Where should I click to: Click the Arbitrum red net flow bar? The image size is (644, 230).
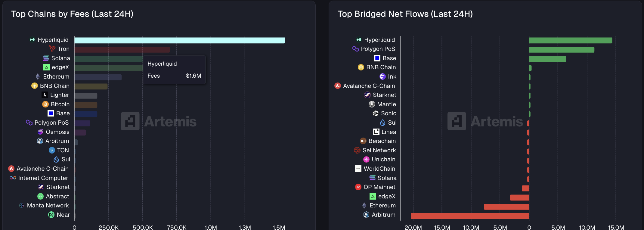469,216
